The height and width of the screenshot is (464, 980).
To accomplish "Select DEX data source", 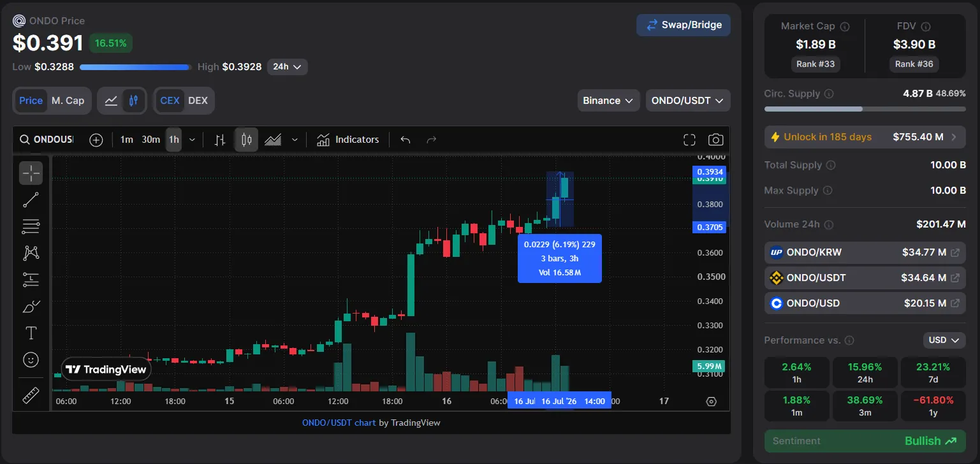I will (198, 101).
